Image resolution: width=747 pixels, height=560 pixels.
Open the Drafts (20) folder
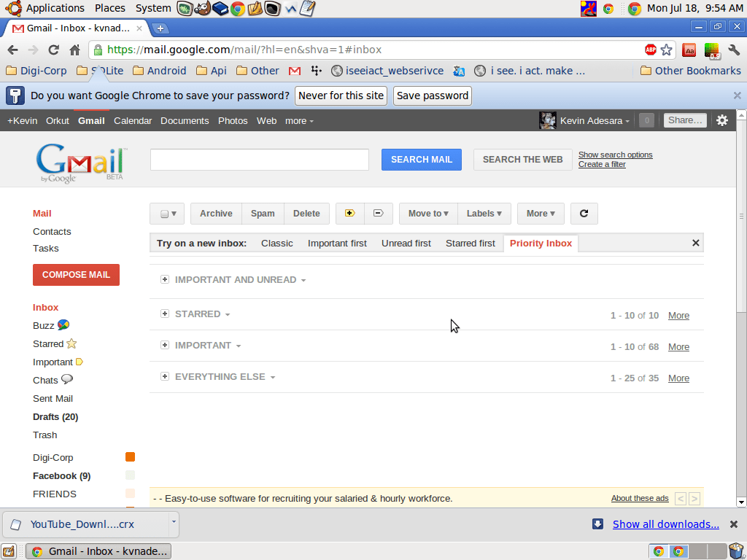coord(55,416)
